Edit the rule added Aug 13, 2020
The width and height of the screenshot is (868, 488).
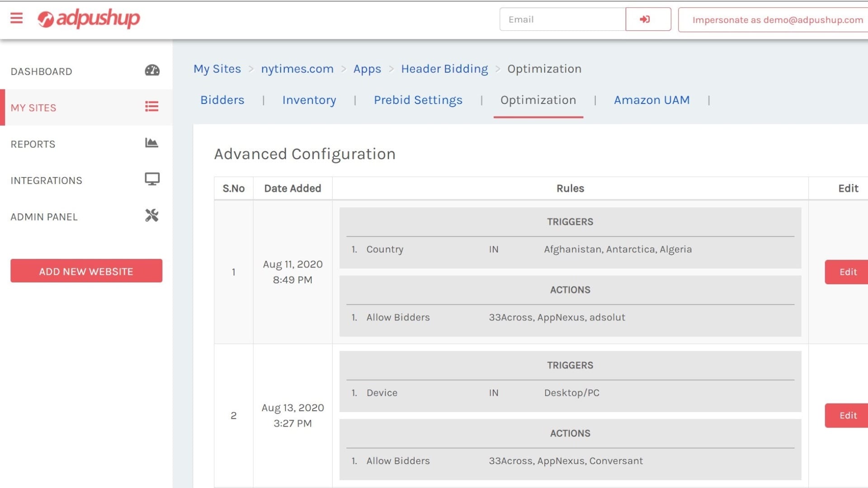pyautogui.click(x=847, y=415)
